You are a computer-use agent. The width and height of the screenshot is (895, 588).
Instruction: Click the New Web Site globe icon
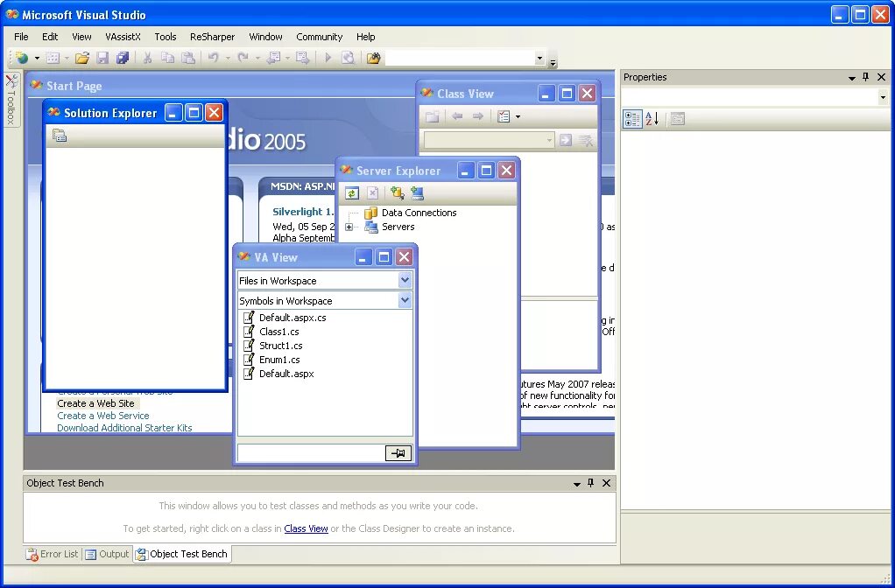coord(22,58)
